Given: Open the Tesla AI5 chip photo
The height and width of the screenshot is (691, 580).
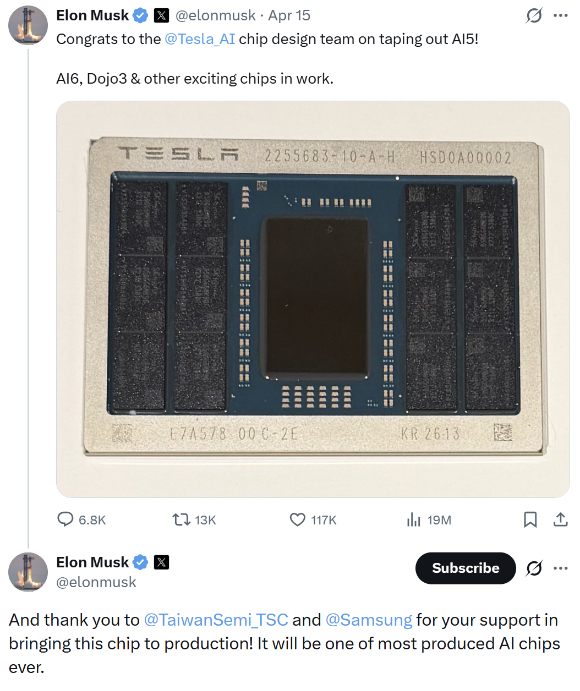Looking at the screenshot, I should coord(313,299).
